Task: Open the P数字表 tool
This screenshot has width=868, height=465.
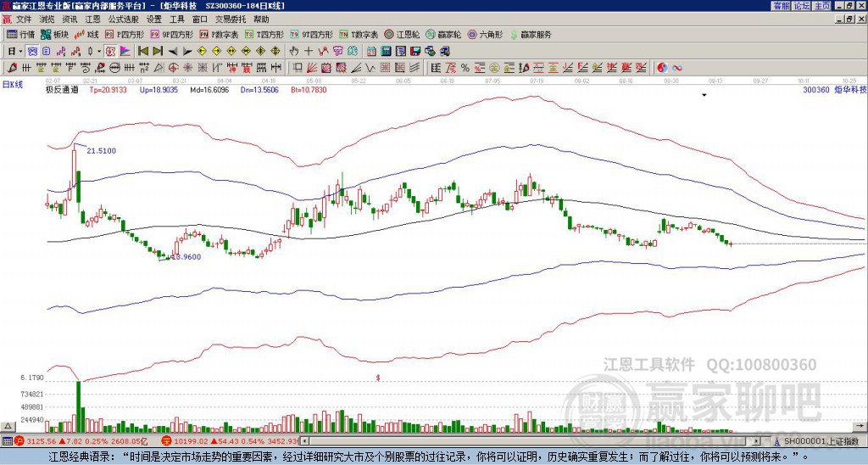Action: pyautogui.click(x=220, y=34)
